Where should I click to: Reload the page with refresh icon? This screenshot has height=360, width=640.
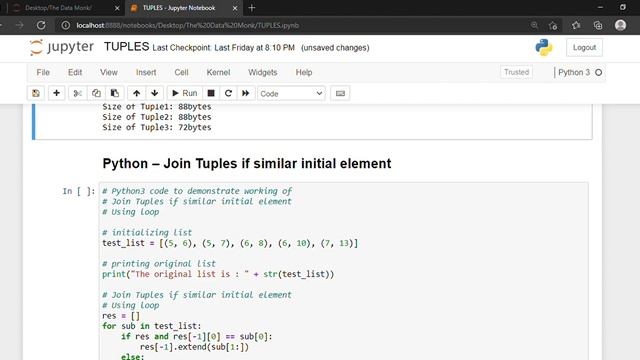coord(41,25)
